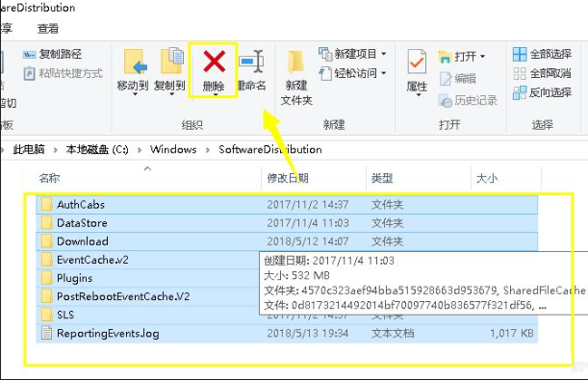Click the 1,017 KB size cell

[x=512, y=333]
